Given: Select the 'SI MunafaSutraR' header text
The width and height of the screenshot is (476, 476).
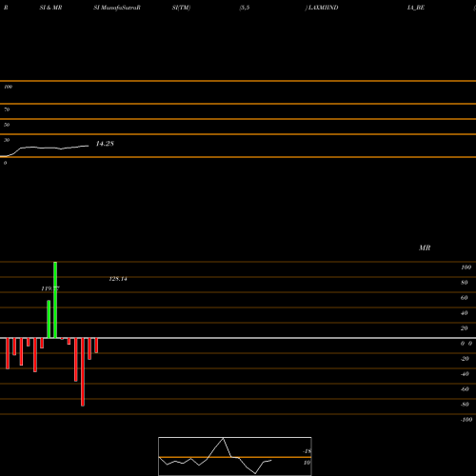Looking at the screenshot, I should 117,8.
